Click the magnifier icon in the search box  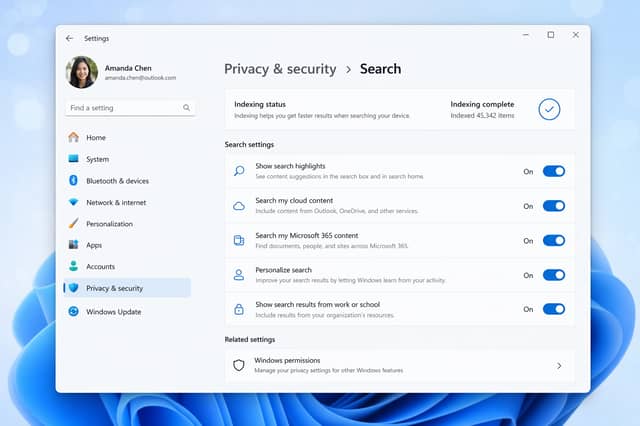point(186,108)
